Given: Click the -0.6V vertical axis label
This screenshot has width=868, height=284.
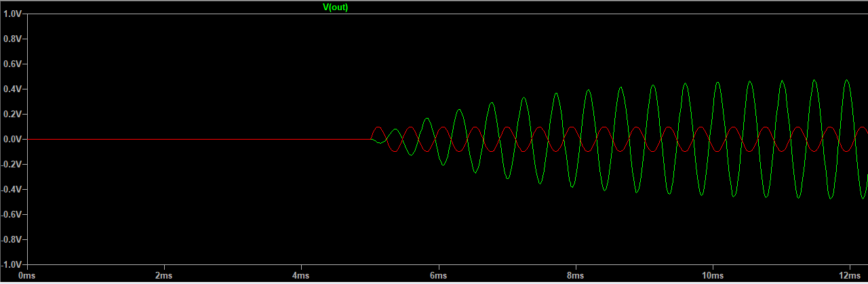Looking at the screenshot, I should [x=12, y=214].
